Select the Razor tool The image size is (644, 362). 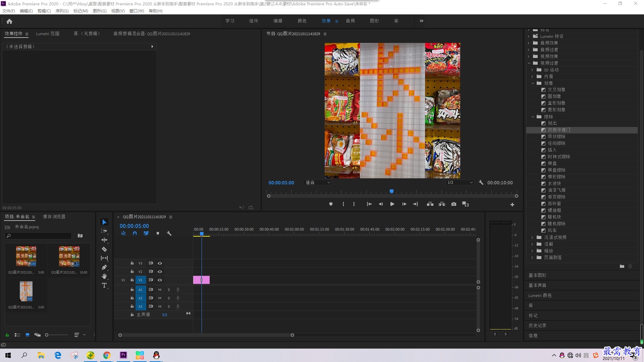104,249
